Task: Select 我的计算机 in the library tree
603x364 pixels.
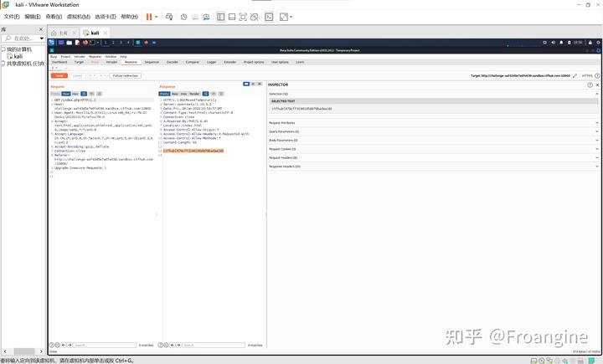Action: click(x=18, y=49)
